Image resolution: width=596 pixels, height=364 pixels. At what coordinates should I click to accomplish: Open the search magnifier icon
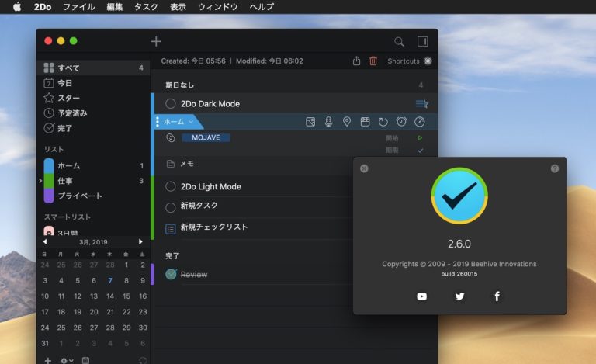[x=399, y=41]
